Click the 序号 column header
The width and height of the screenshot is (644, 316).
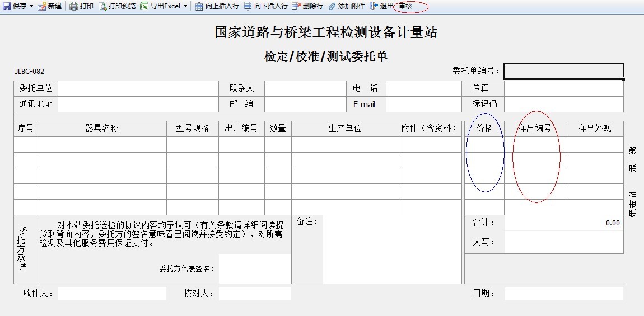point(26,129)
